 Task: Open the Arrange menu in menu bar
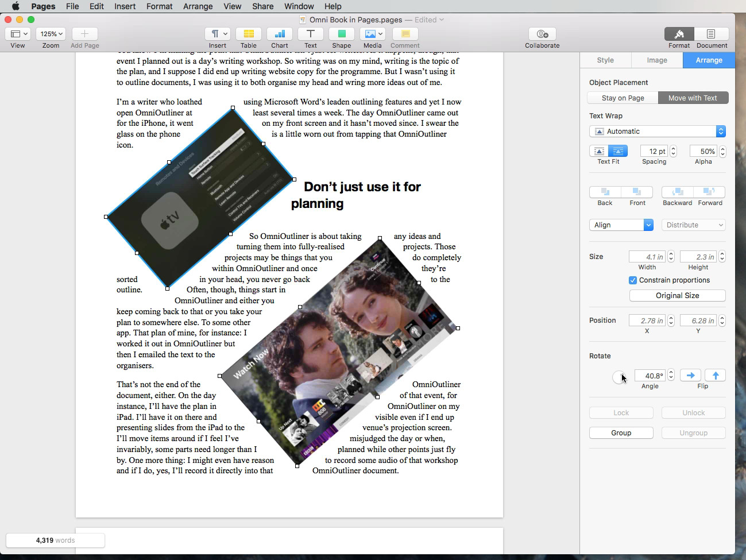click(198, 6)
